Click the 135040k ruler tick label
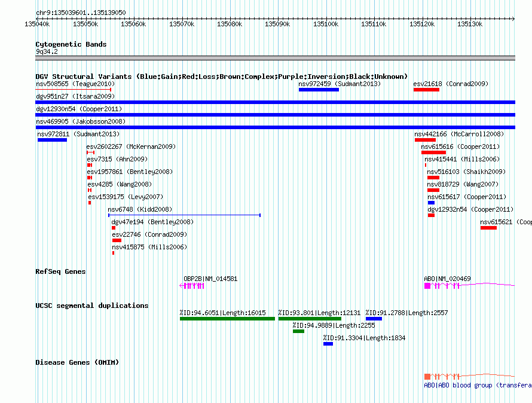Viewport: 532px width, 403px height. click(x=37, y=24)
